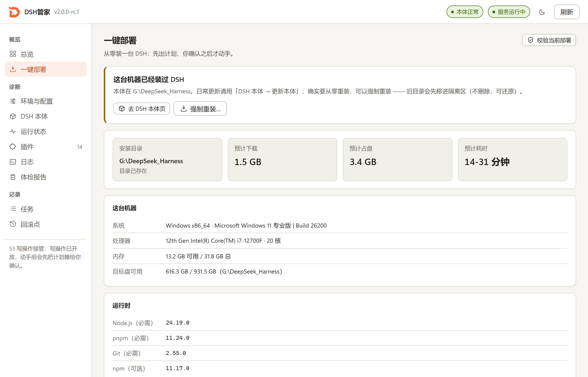Open 回滚点 in the sidebar
The height and width of the screenshot is (377, 588).
coord(46,225)
